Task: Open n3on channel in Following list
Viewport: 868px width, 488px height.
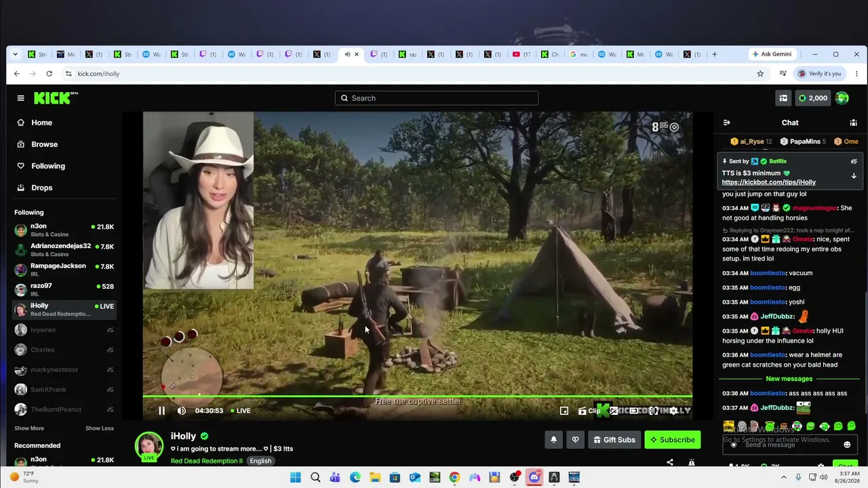Action: point(64,230)
